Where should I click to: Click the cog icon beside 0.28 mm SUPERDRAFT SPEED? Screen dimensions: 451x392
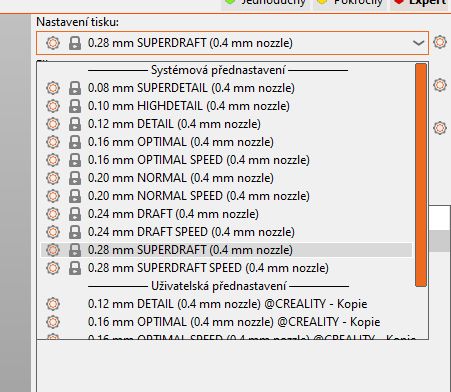[x=53, y=268]
